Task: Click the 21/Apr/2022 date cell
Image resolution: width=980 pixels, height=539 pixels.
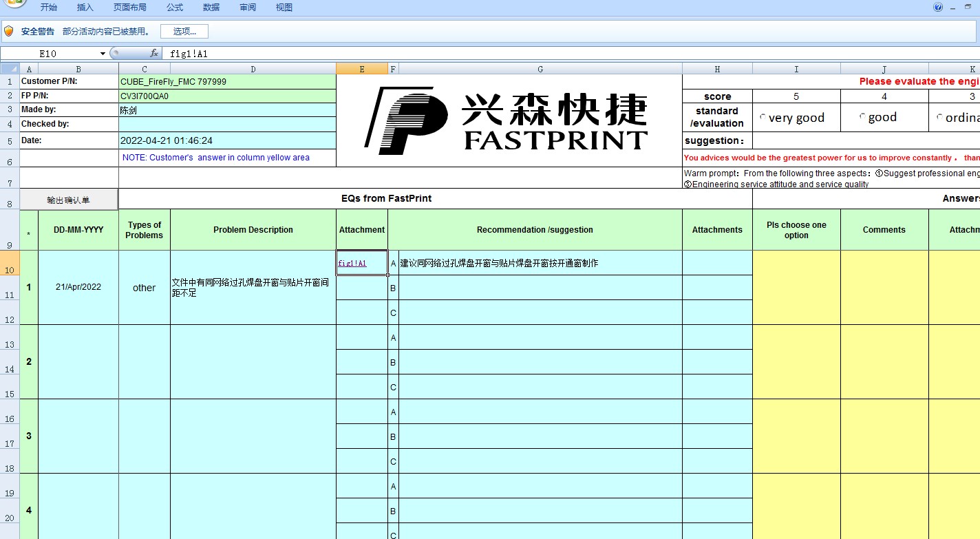Action: (x=78, y=288)
